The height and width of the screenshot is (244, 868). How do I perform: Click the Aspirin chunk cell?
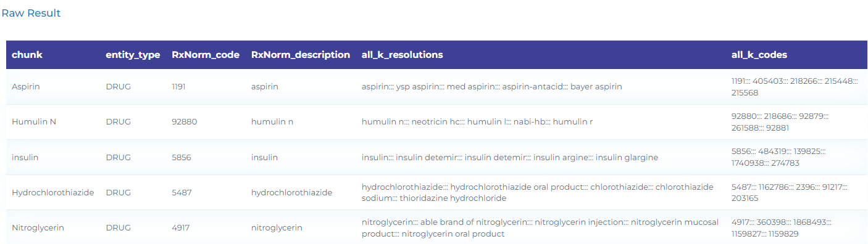[26, 87]
